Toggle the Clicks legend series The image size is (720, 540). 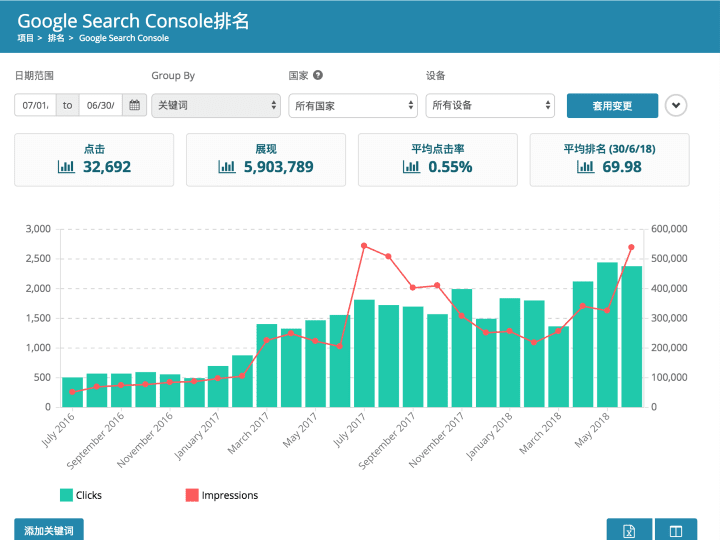click(x=81, y=495)
